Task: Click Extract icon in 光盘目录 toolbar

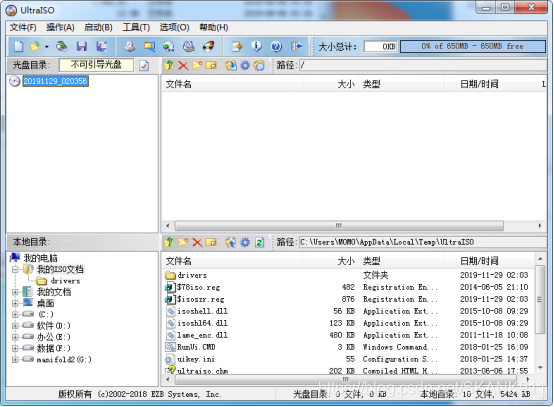Action: pyautogui.click(x=231, y=65)
